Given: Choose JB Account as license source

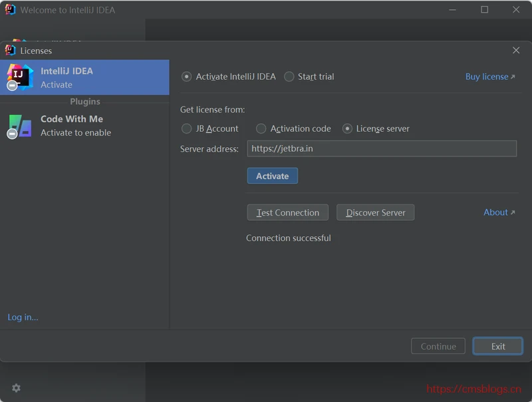Looking at the screenshot, I should pos(187,128).
